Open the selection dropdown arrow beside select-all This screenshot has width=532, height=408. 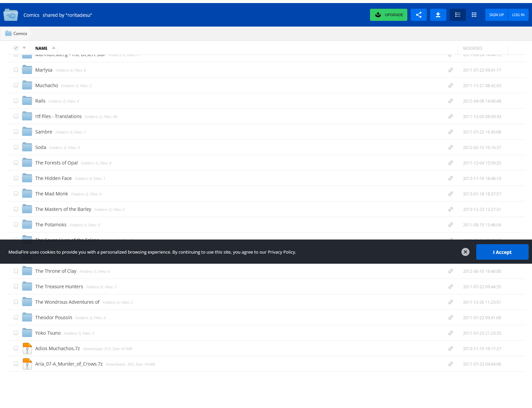coord(24,48)
